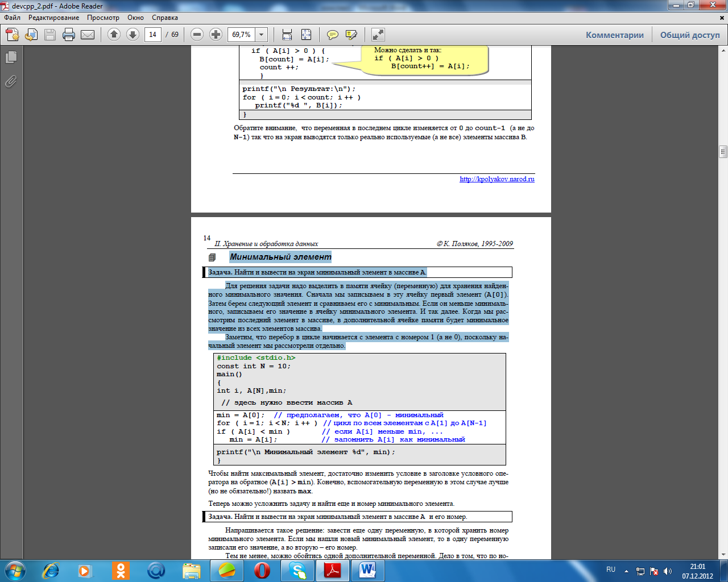Go to the previous page arrow

tap(114, 35)
